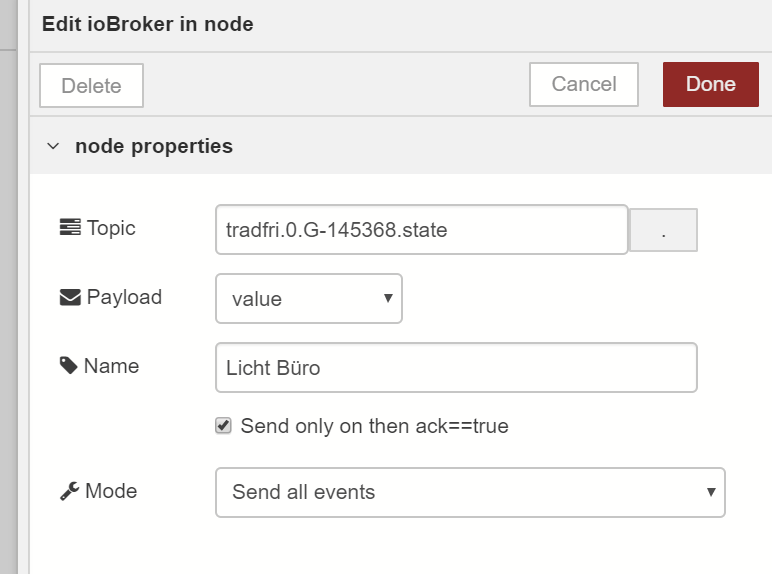Click the Payload envelope icon
772x574 pixels.
[x=70, y=297]
